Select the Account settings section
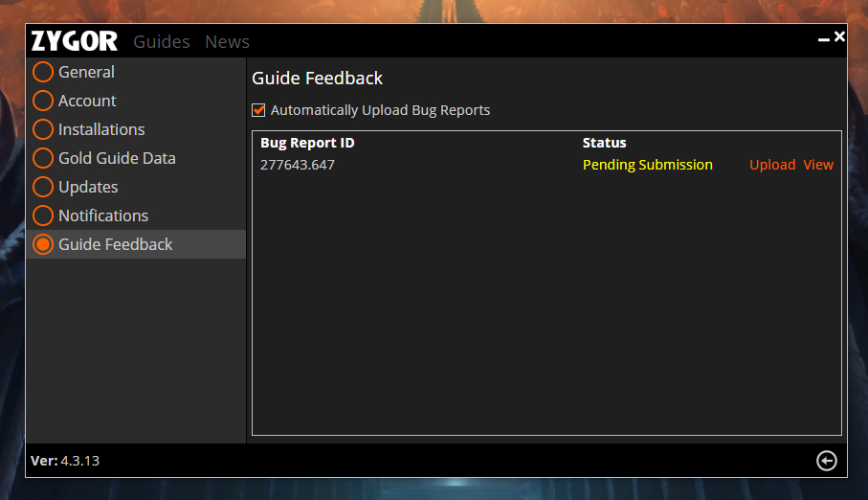This screenshot has width=868, height=500. click(136, 101)
